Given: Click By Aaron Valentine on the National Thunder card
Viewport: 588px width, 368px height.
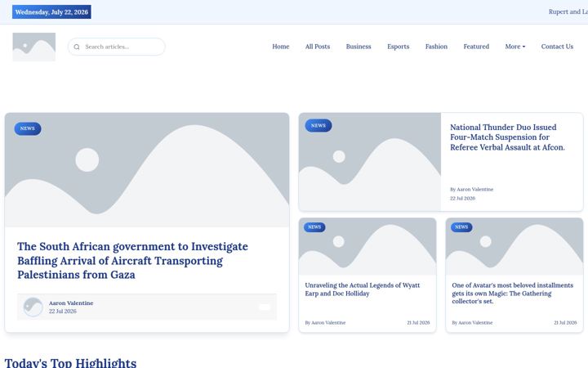Looking at the screenshot, I should 472,189.
